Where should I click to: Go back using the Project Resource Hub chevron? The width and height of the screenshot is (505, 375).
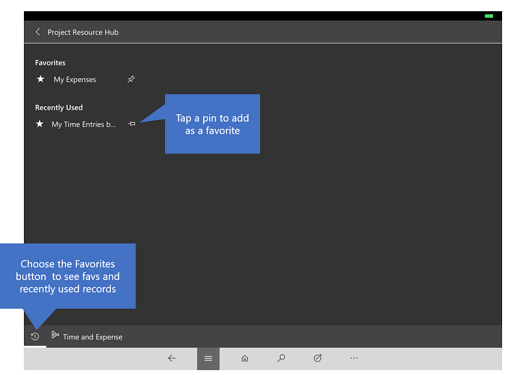38,32
